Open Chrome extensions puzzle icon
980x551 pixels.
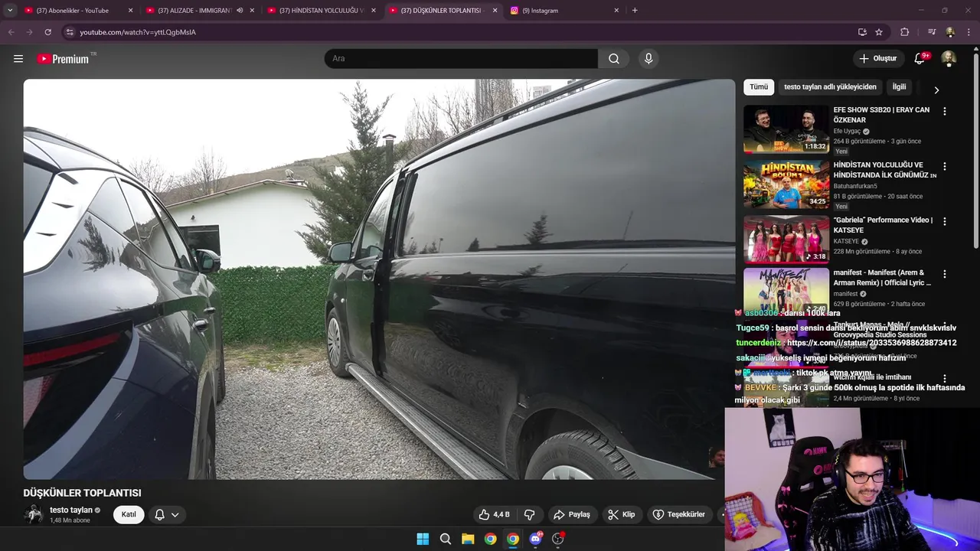pos(905,32)
